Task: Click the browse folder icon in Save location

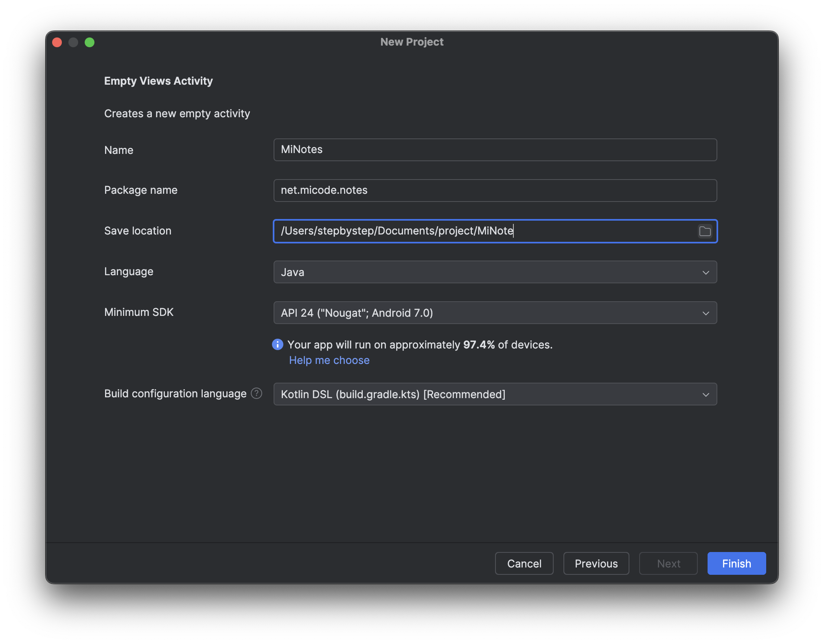Action: (705, 231)
